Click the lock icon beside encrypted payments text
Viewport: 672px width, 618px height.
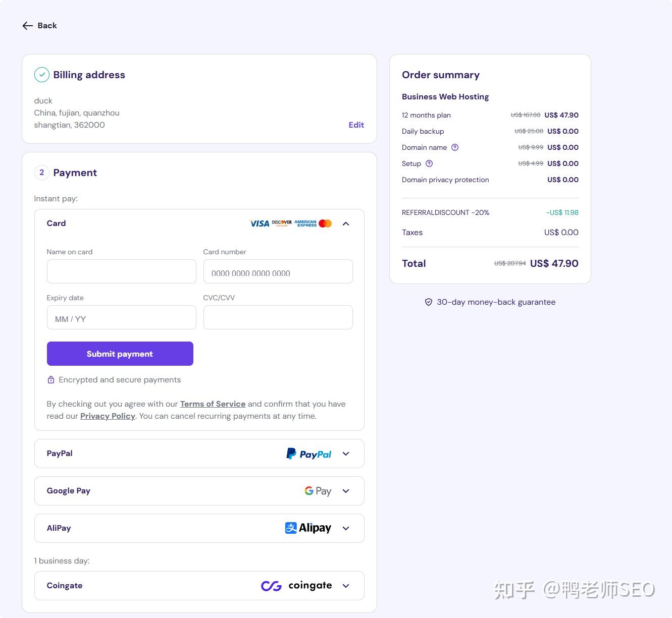51,379
